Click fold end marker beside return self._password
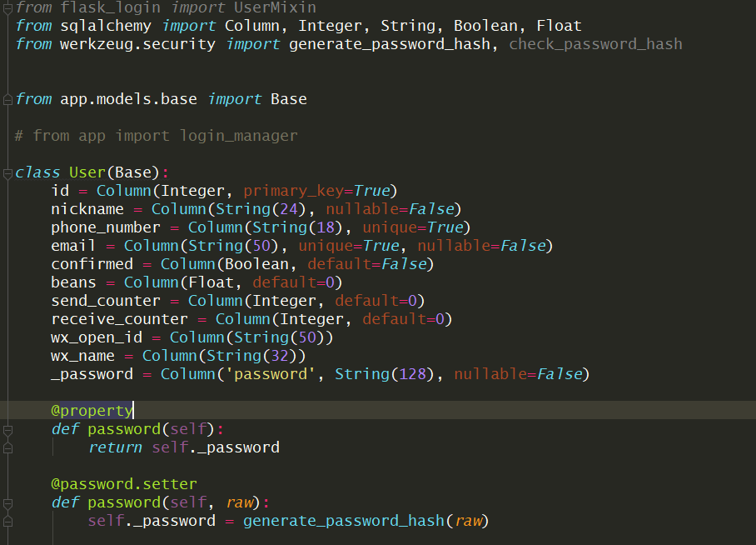This screenshot has width=756, height=545. pos(7,447)
